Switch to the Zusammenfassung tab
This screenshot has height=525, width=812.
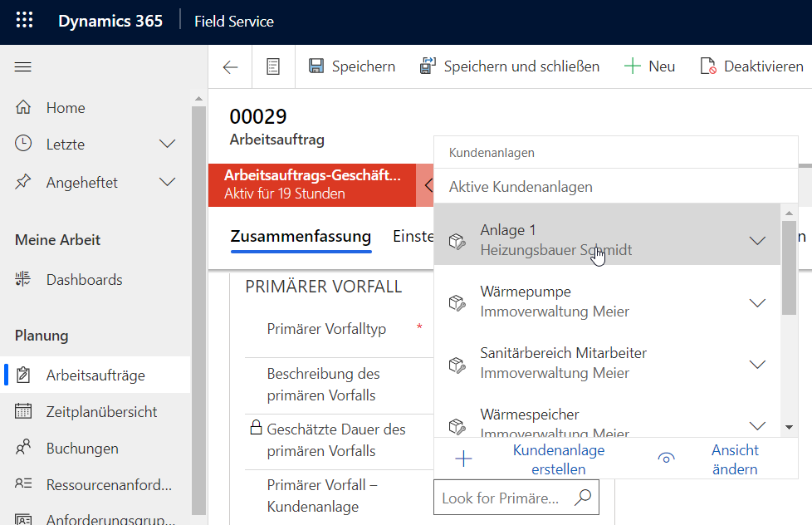301,237
